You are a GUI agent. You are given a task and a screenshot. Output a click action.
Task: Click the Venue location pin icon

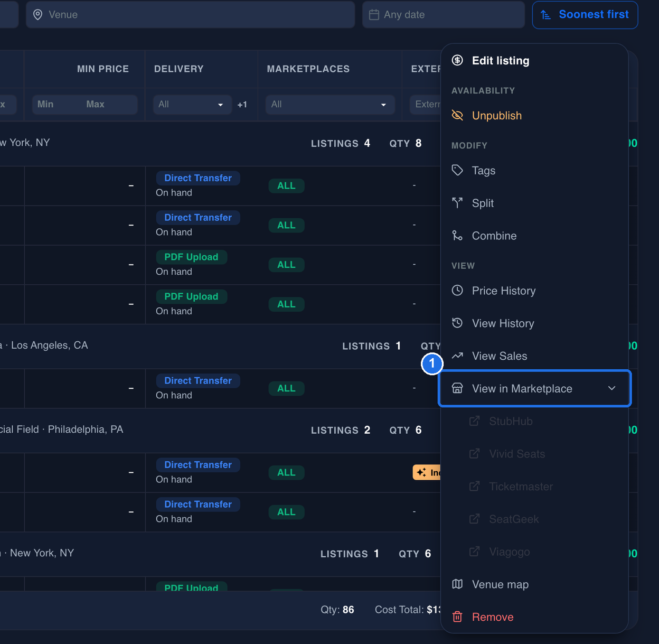pyautogui.click(x=38, y=15)
